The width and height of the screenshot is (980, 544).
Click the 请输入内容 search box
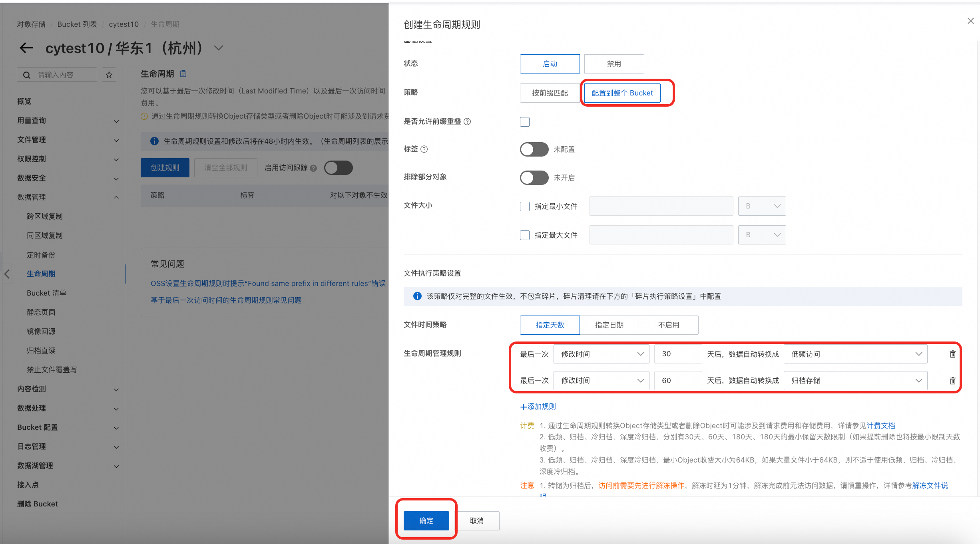click(57, 75)
